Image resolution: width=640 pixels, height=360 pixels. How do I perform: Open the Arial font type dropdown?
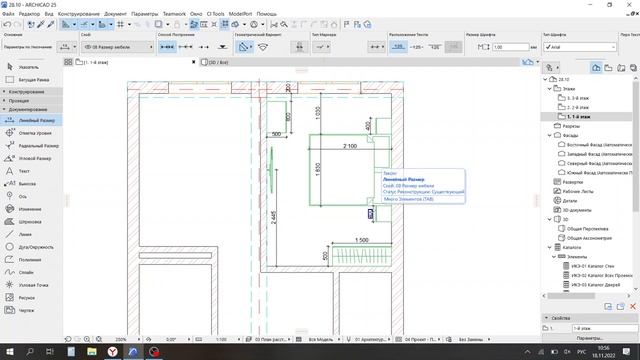pyautogui.click(x=580, y=47)
